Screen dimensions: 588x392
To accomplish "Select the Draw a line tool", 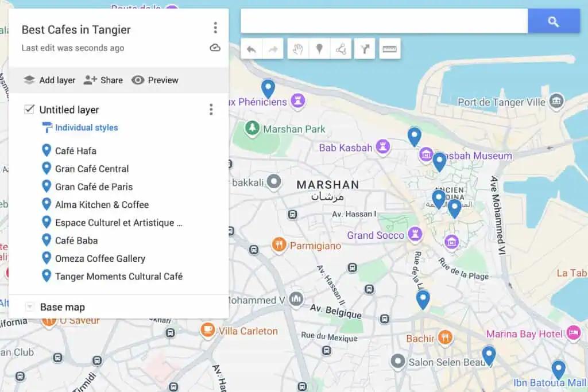I will click(341, 49).
